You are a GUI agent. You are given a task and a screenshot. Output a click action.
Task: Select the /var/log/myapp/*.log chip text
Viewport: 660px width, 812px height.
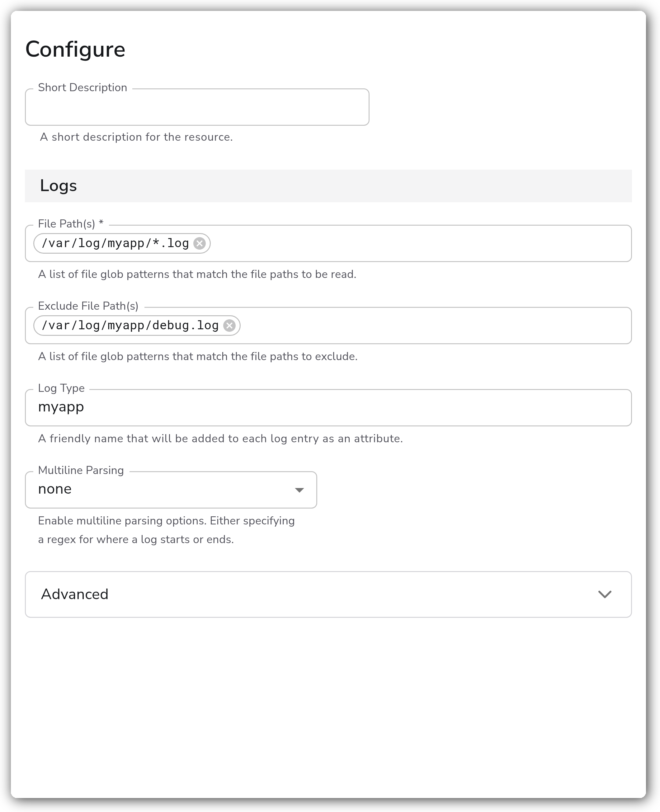point(115,243)
